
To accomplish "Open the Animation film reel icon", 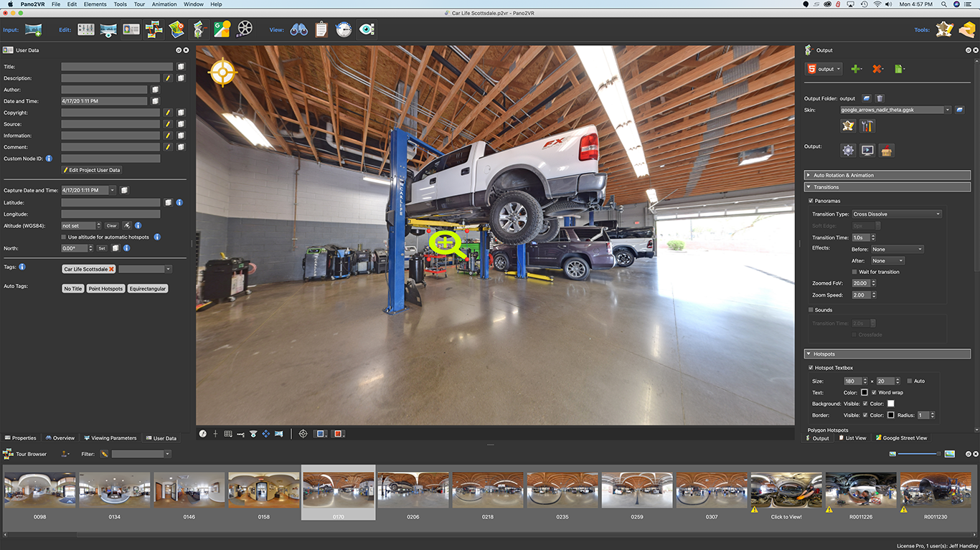I will [245, 29].
